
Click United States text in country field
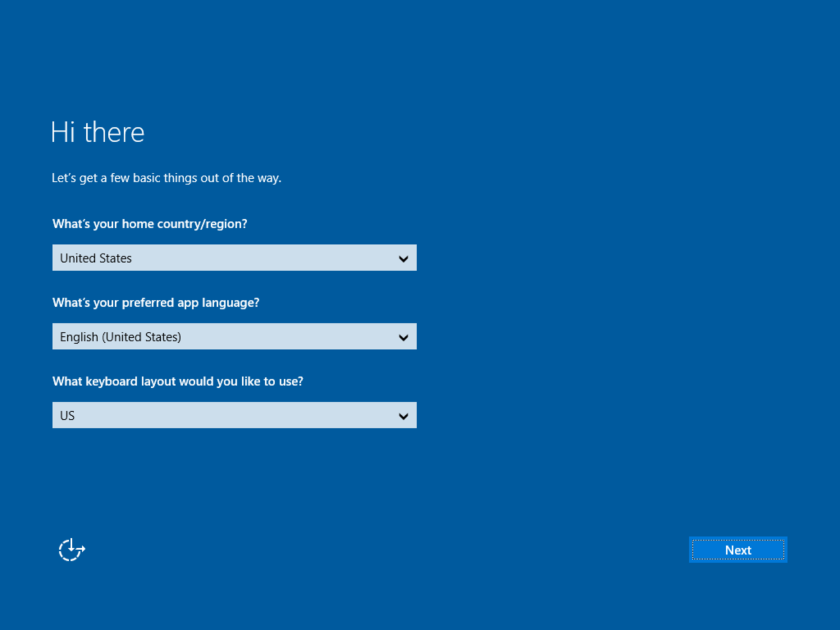click(x=96, y=258)
